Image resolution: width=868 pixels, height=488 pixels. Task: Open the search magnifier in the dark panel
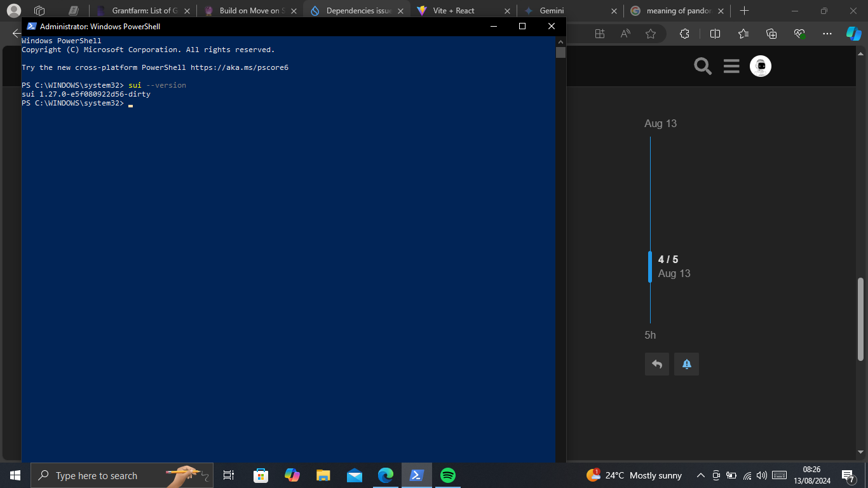click(702, 65)
